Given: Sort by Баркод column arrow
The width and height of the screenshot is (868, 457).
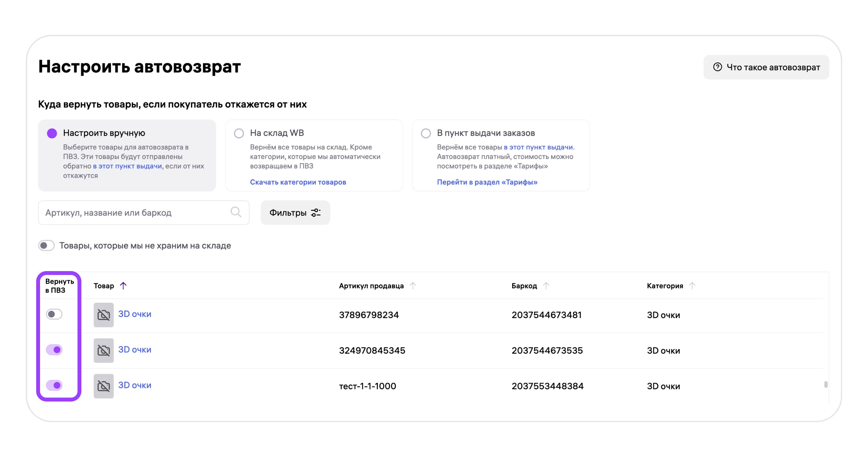Looking at the screenshot, I should coord(546,286).
